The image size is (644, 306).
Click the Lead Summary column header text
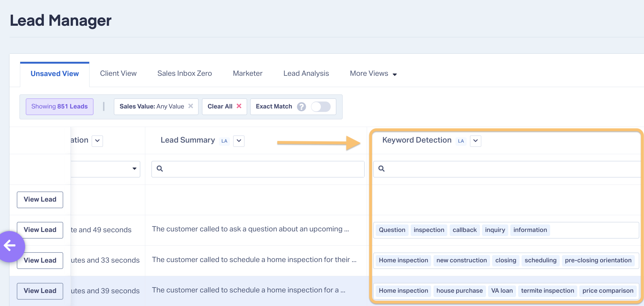(x=188, y=140)
